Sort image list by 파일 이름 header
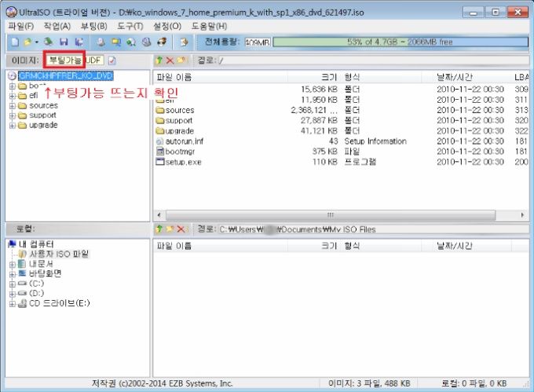 tap(220, 77)
